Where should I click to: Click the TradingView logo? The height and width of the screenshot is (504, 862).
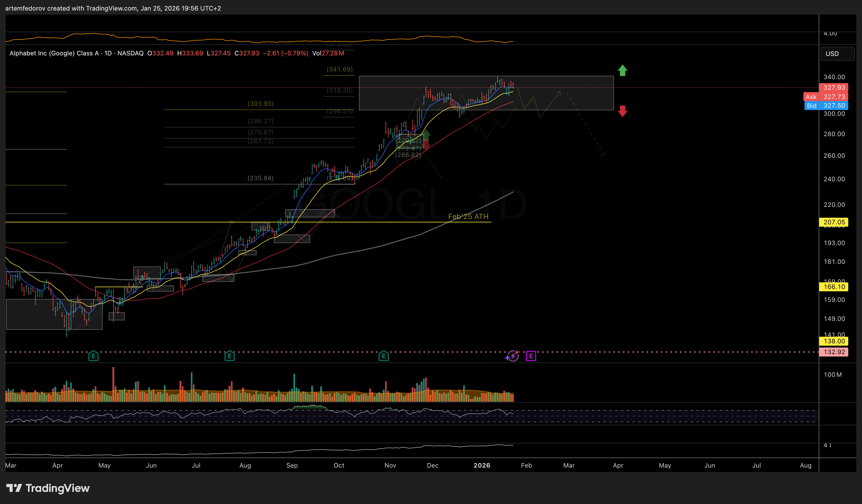click(48, 488)
